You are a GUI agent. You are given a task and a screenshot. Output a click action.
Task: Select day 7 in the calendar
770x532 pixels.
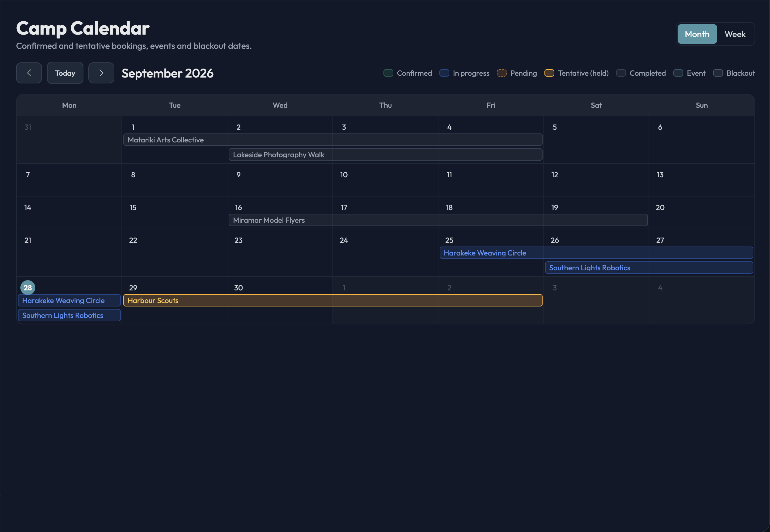pyautogui.click(x=28, y=175)
